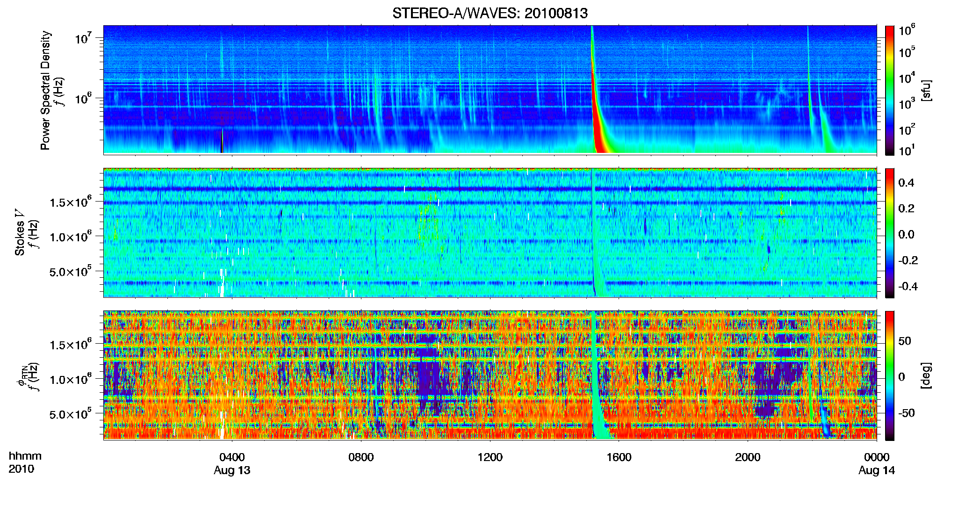The image size is (980, 505).
Task: Click the Aug 14 date label
Action: point(877,470)
